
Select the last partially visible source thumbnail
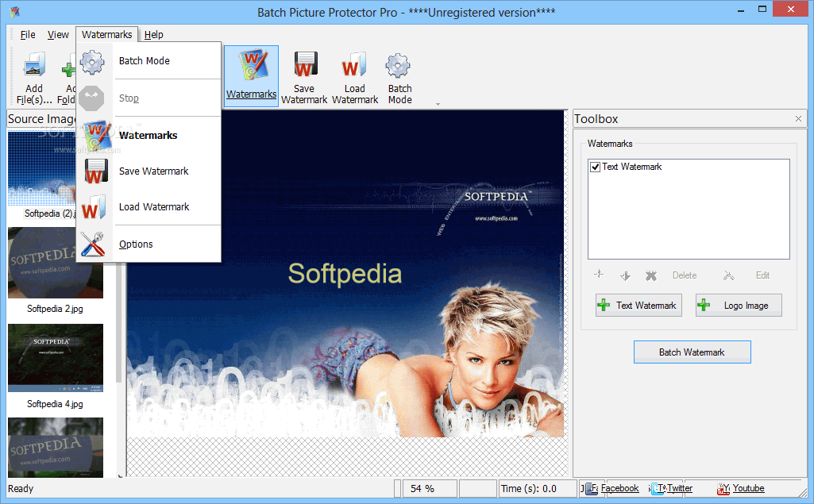56,448
